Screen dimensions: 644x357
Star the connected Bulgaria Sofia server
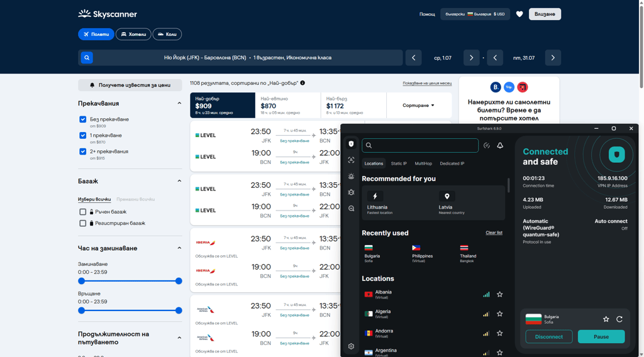tap(606, 319)
